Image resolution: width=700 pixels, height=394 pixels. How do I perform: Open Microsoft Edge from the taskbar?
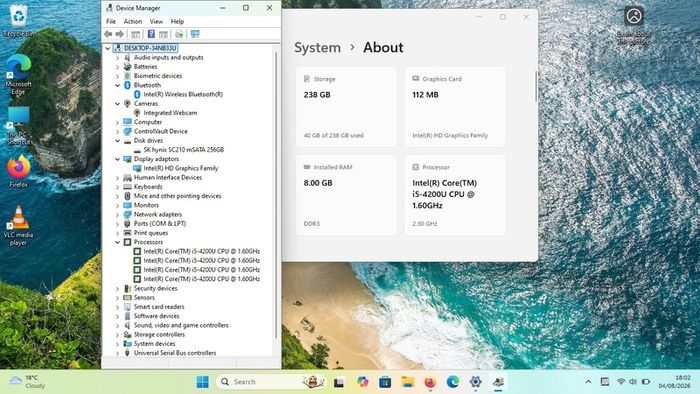(x=453, y=382)
